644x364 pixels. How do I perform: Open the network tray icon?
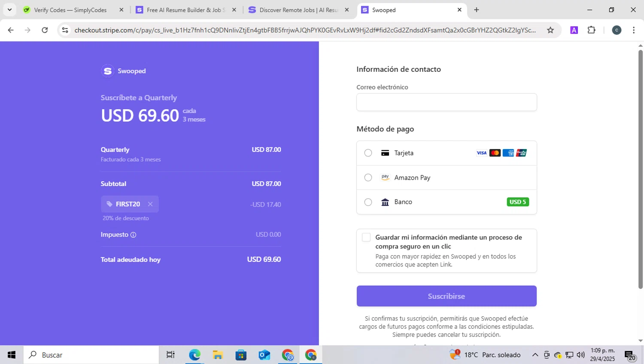click(x=570, y=355)
